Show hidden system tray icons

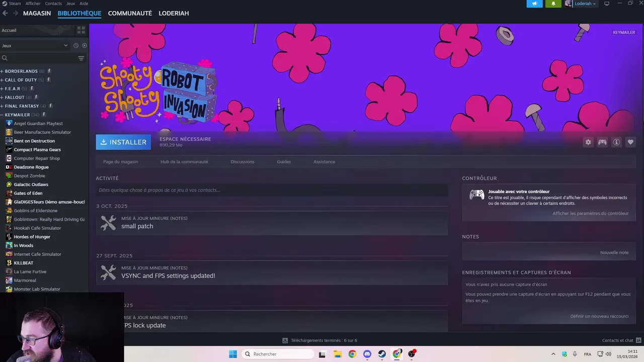553,354
